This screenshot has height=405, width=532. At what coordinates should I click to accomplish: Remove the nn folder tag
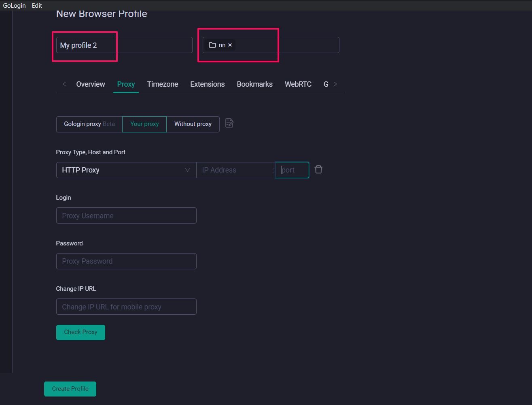[x=230, y=45]
